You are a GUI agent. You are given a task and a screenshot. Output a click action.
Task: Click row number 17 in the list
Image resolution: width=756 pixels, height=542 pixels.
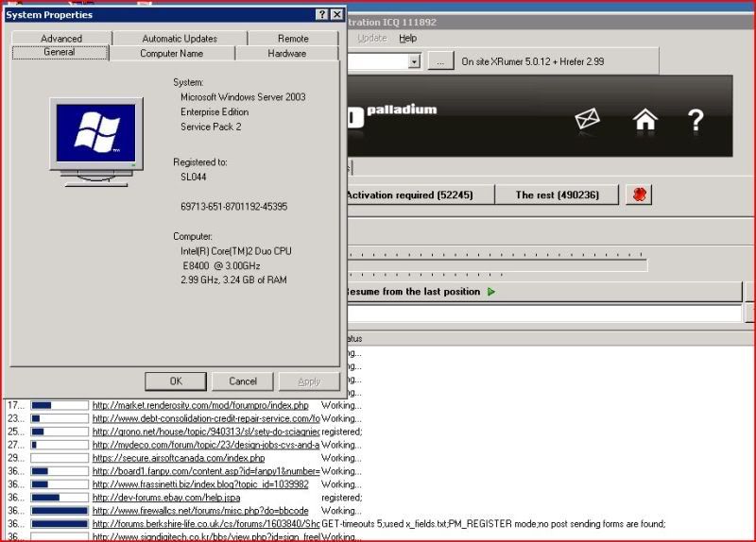click(15, 406)
